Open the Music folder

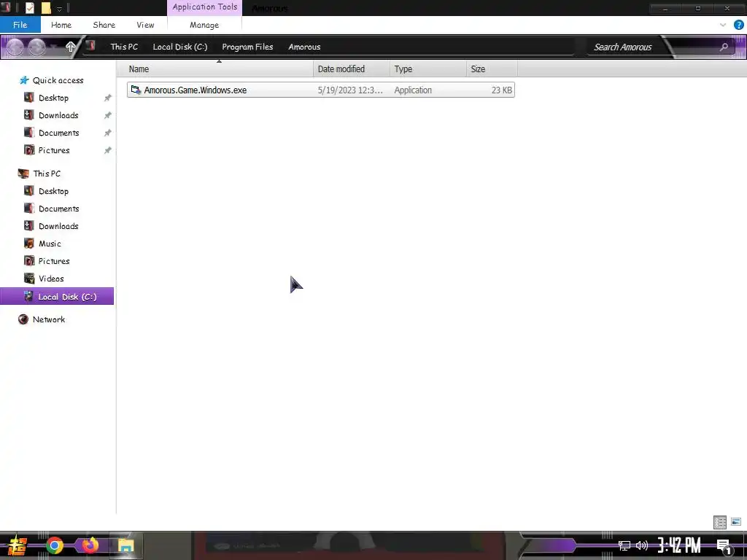[x=50, y=244]
